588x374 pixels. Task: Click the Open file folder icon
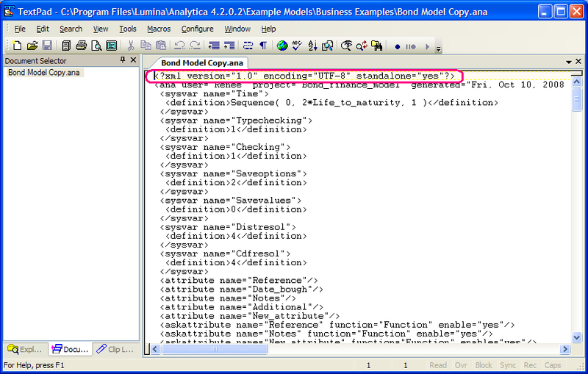pos(32,46)
